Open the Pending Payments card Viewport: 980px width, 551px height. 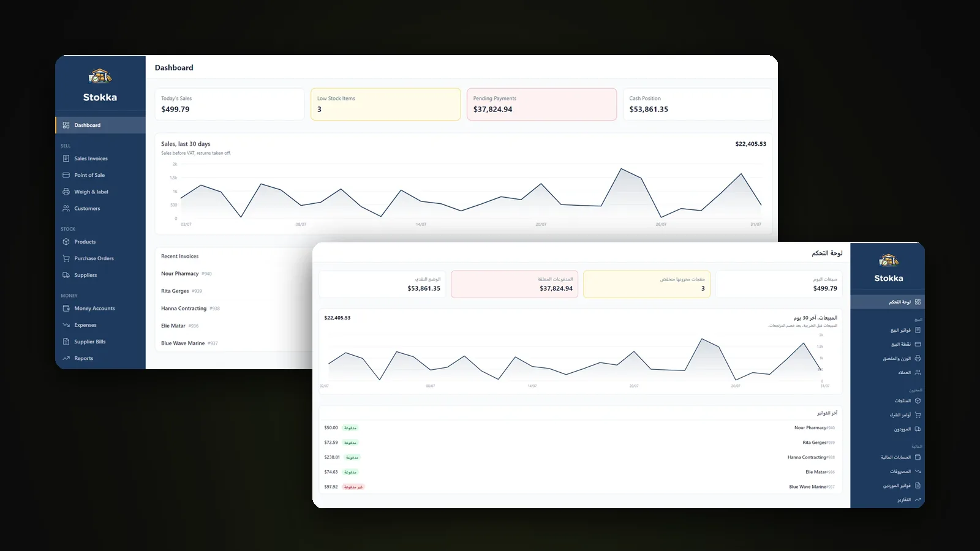click(x=541, y=104)
